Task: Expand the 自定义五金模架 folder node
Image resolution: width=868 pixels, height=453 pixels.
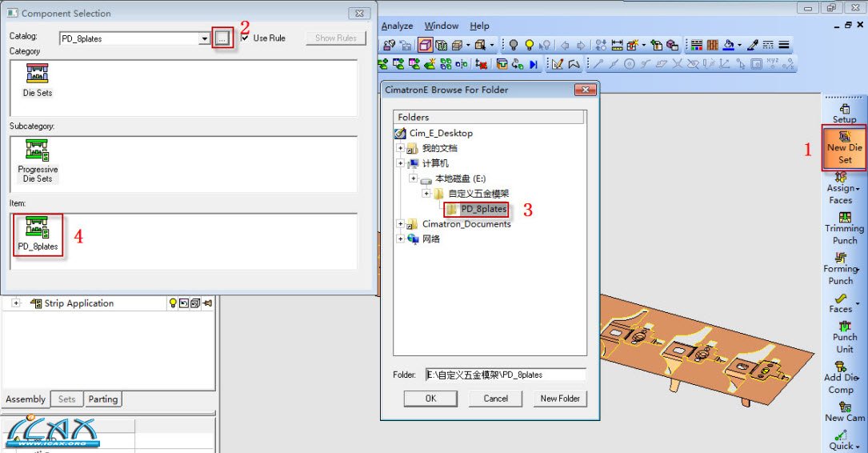Action: point(426,193)
